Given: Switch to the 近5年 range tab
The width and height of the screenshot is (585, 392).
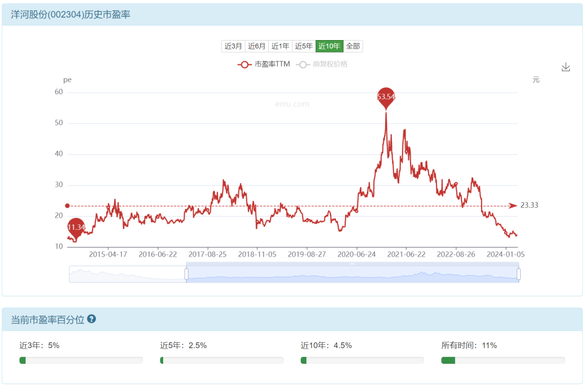Looking at the screenshot, I should (x=304, y=46).
